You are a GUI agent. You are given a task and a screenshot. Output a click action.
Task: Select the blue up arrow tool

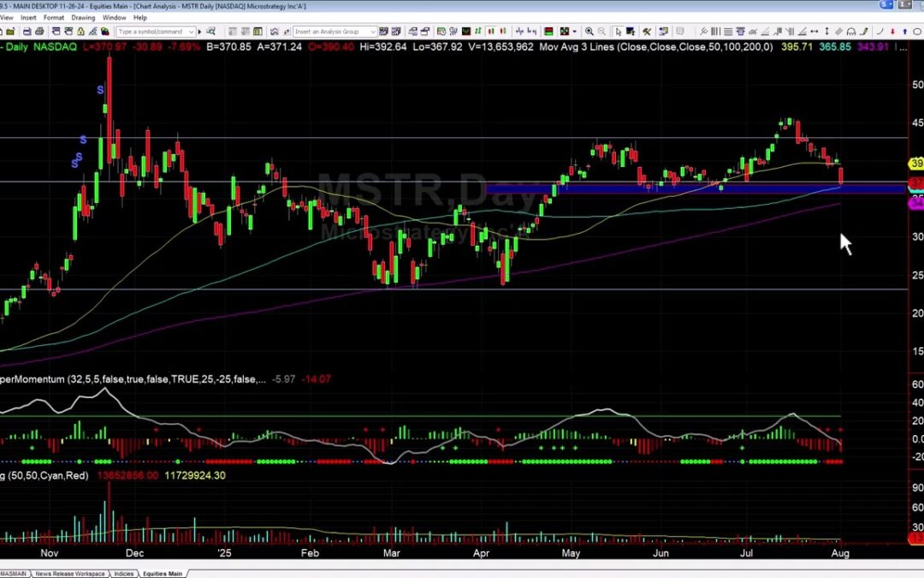pos(904,32)
